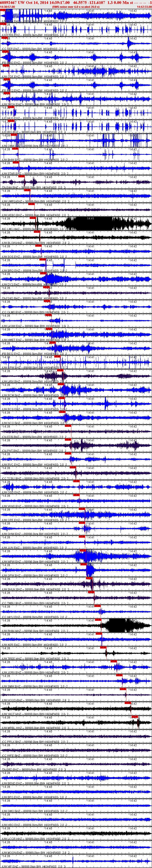The image size is (152, 868).
Task: Select the 'CC WIFE BHZ' trace label
Action: pyautogui.click(x=35, y=756)
